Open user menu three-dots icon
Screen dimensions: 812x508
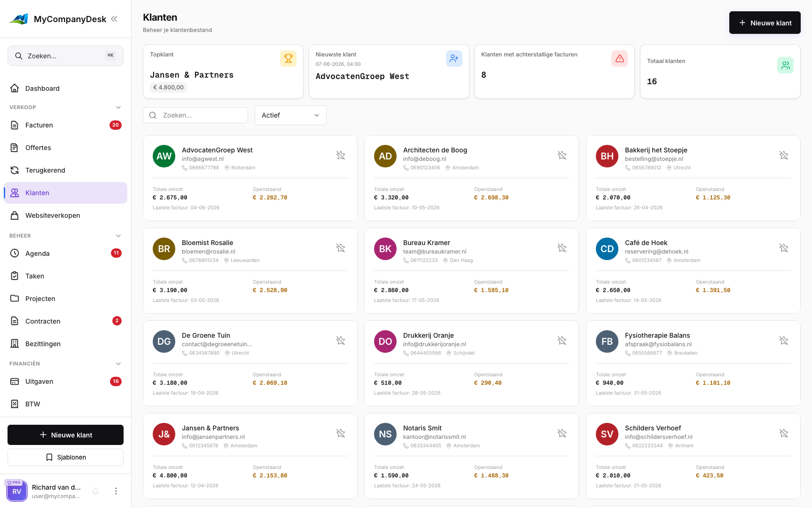(x=116, y=491)
